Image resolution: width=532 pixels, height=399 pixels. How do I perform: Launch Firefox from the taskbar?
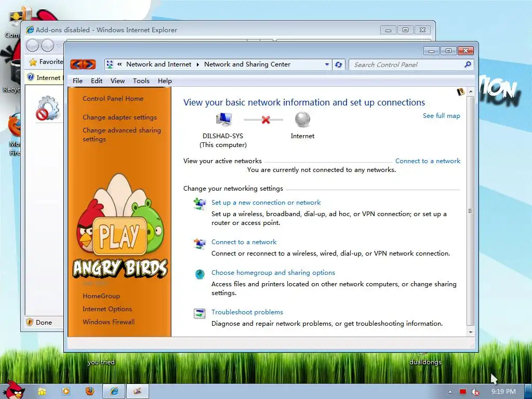[89, 391]
